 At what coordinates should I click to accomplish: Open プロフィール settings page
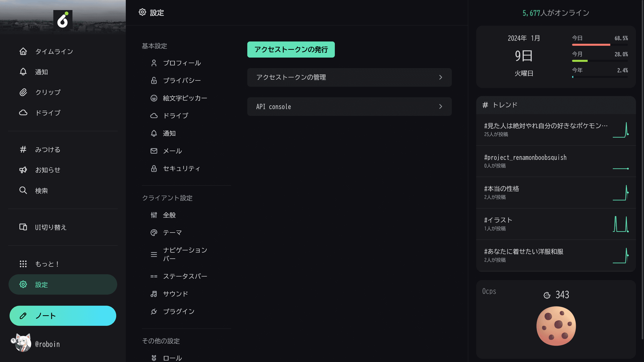(186, 63)
